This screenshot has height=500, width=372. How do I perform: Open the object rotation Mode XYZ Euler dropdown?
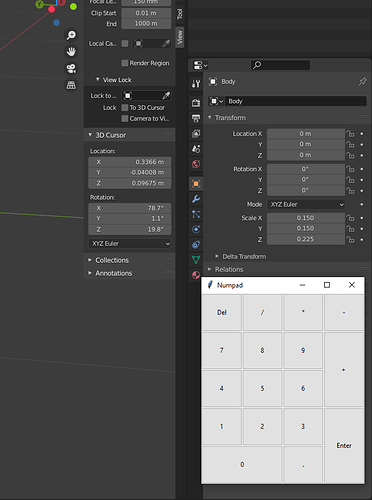point(306,204)
